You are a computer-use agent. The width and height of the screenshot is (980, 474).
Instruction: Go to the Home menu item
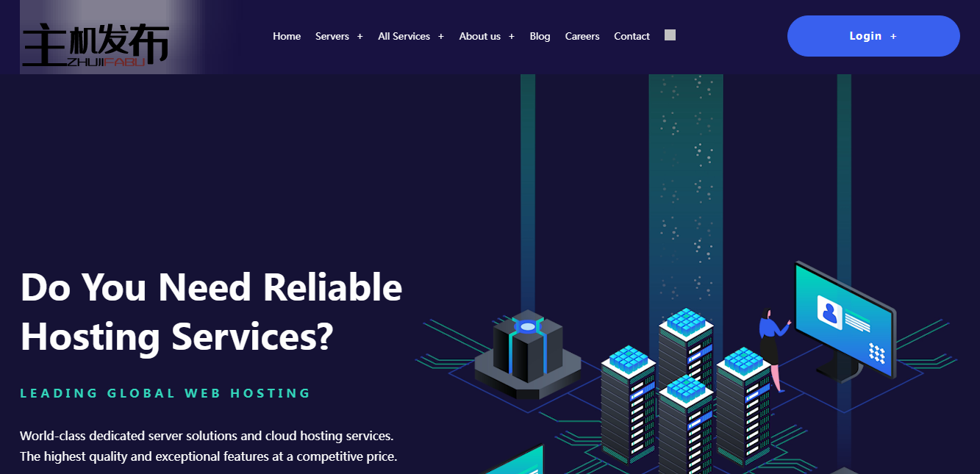coord(287,36)
